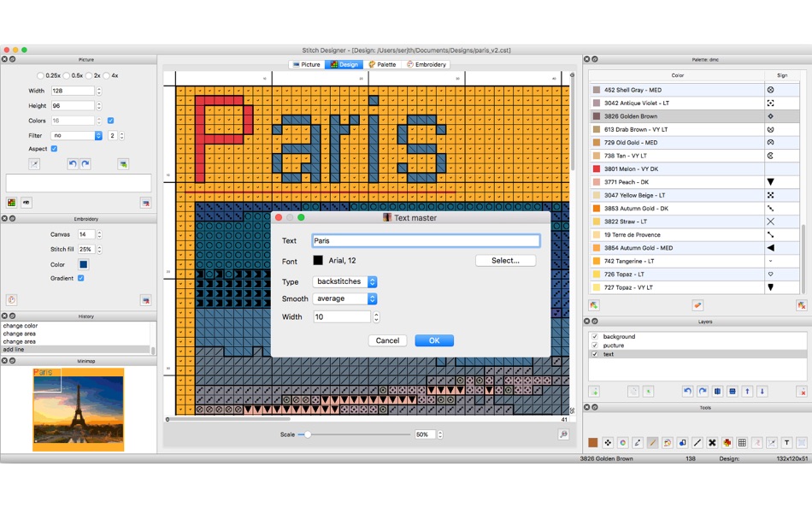Select 3801 Melon - VY DK palette row

tap(694, 169)
